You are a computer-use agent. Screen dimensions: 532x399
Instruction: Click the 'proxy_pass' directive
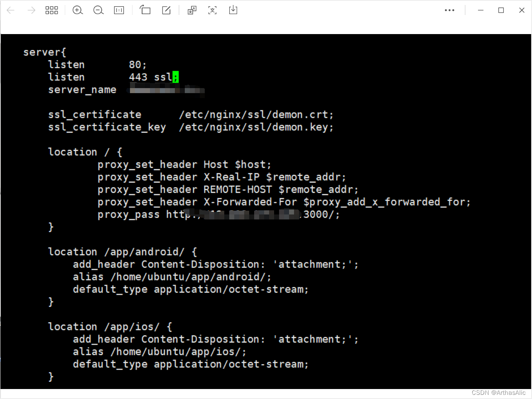point(129,214)
